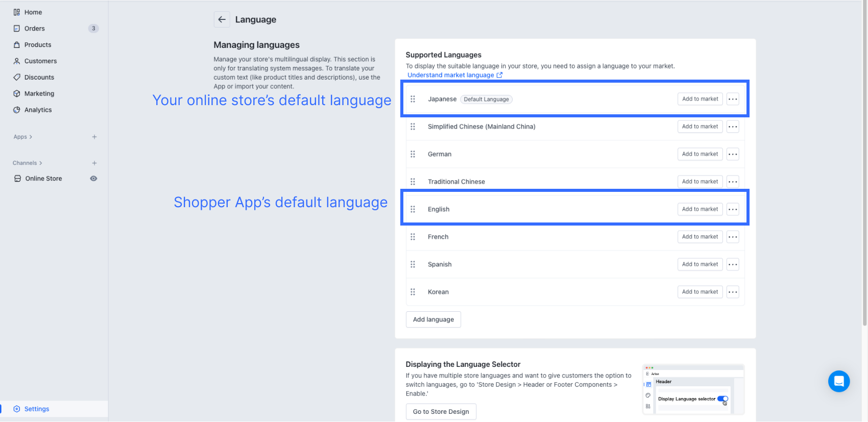Add a channel with the Channels plus icon
The image size is (868, 422).
94,163
